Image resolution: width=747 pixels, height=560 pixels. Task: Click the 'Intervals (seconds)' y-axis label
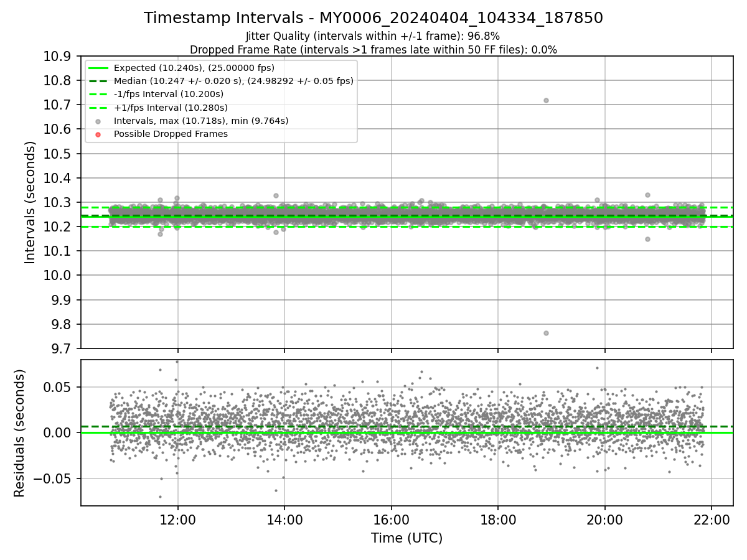click(x=30, y=202)
